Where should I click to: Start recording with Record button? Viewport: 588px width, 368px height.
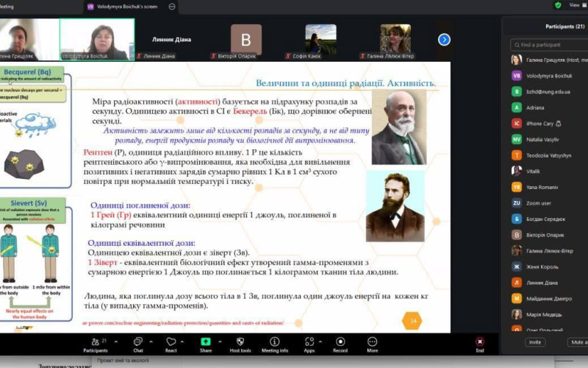340,344
